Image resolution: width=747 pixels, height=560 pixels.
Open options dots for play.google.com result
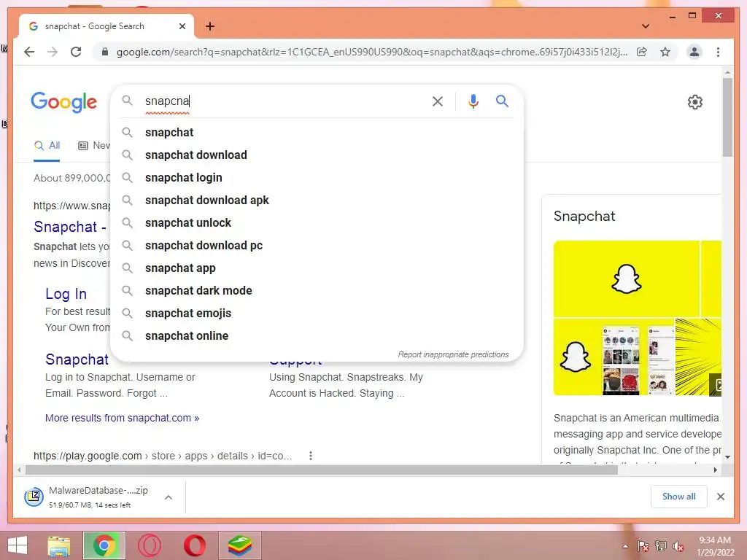pyautogui.click(x=311, y=456)
